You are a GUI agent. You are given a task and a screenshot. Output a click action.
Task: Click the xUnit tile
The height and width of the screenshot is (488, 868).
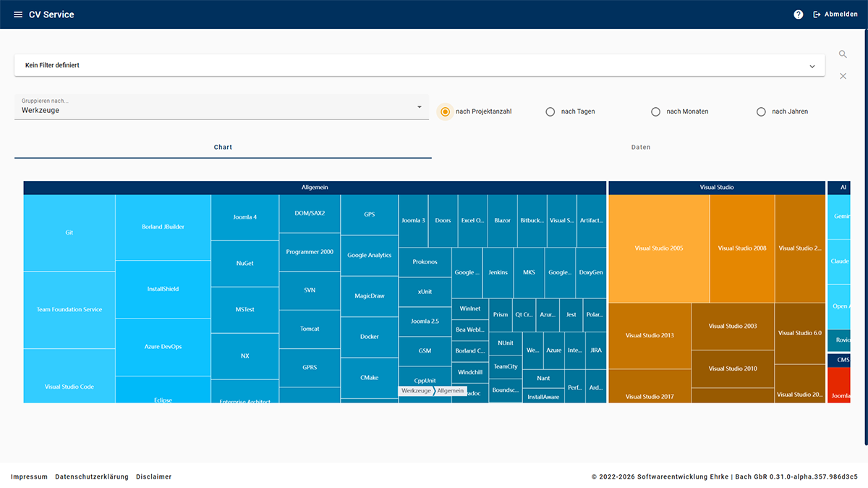click(425, 292)
